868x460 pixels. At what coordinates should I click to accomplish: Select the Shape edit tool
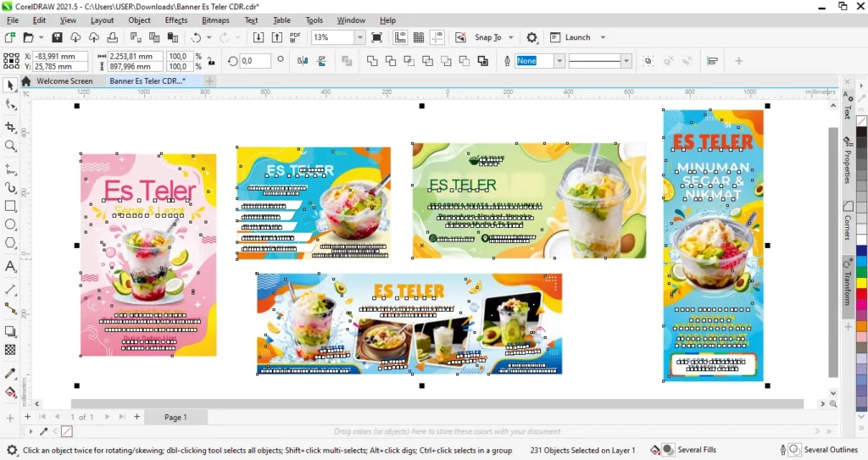(x=10, y=104)
